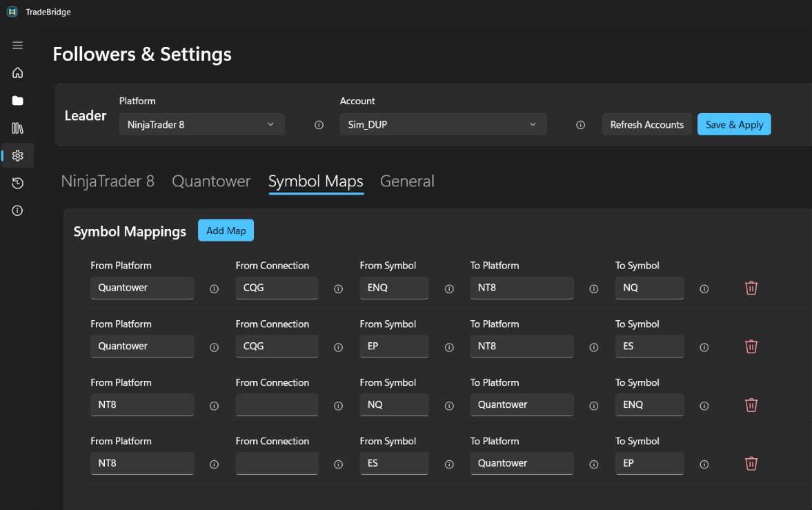812x510 pixels.
Task: Edit From Platform NT8 in ES row
Action: pyautogui.click(x=142, y=463)
